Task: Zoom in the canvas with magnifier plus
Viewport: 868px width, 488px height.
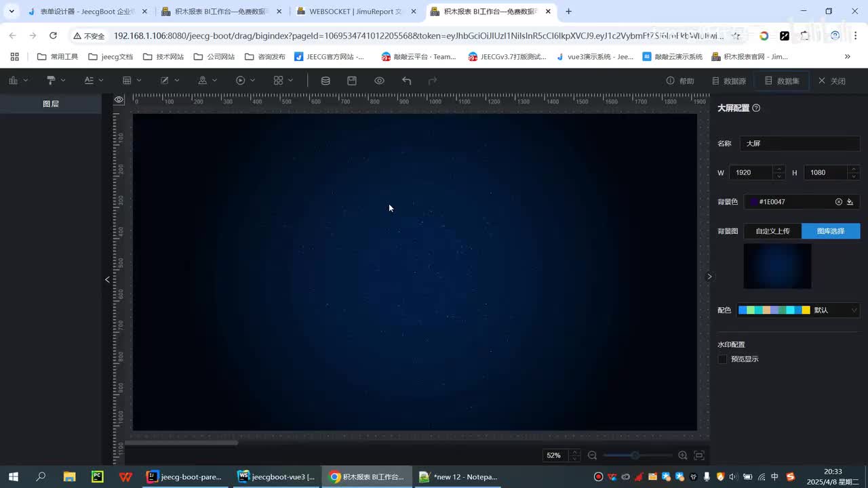Action: click(683, 455)
